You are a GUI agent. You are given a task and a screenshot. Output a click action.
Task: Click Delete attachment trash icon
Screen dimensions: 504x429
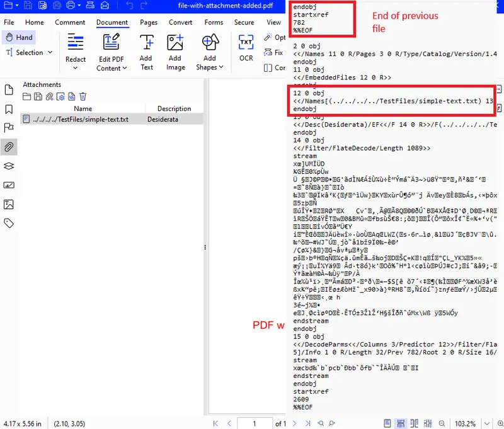pos(83,96)
